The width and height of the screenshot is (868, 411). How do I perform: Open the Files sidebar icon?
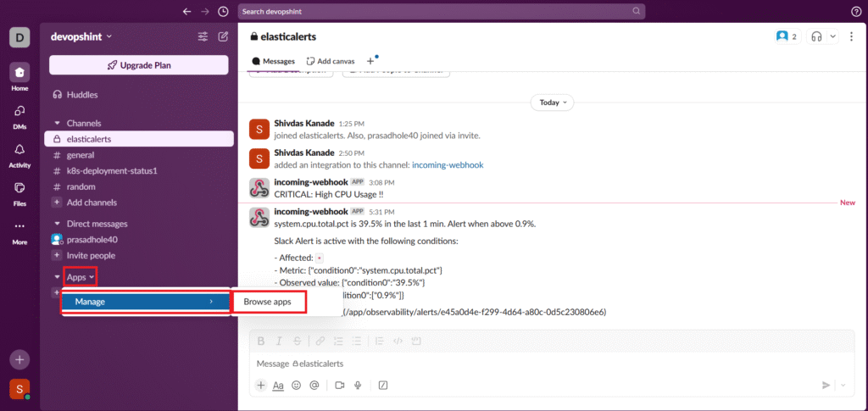point(19,187)
